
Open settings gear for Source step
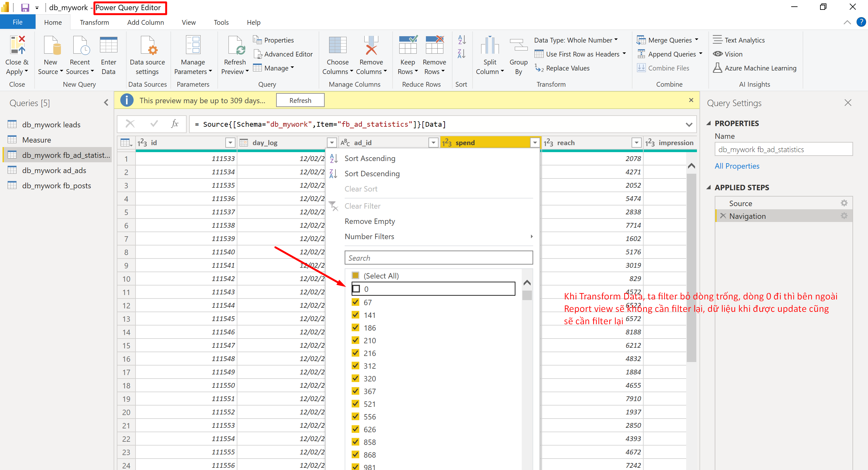coord(844,203)
